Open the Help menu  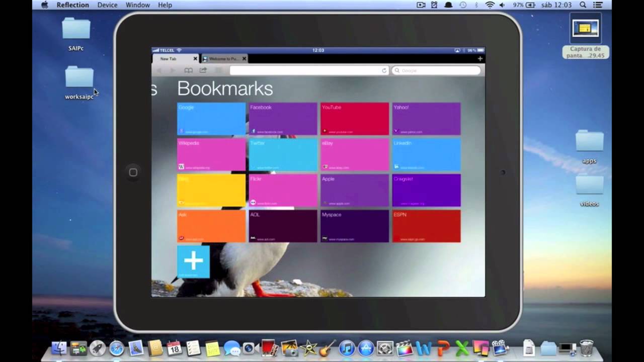tap(165, 5)
